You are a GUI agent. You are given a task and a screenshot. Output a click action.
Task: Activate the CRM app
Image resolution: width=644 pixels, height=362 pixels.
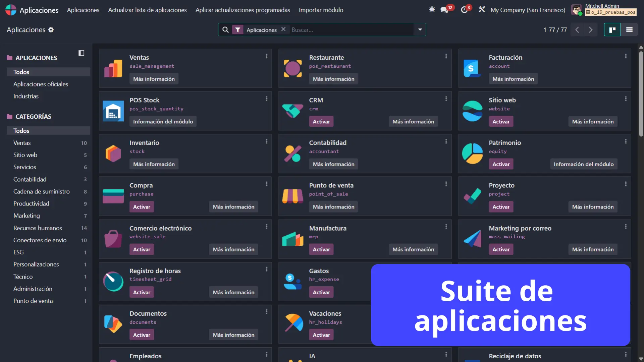(321, 122)
